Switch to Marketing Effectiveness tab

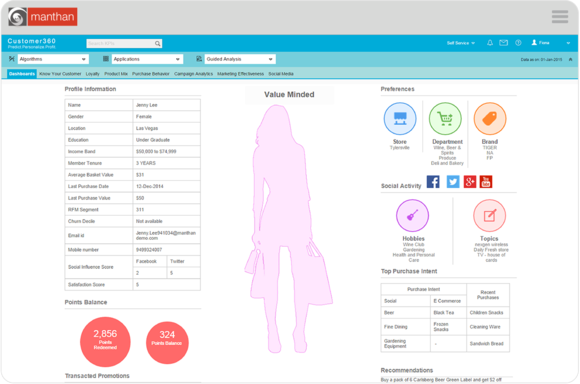tap(240, 74)
